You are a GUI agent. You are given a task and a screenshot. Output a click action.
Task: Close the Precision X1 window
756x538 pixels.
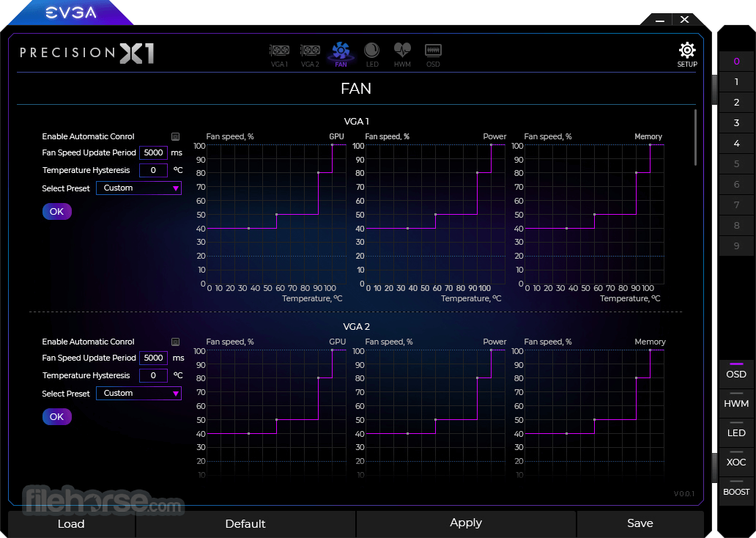(x=685, y=19)
